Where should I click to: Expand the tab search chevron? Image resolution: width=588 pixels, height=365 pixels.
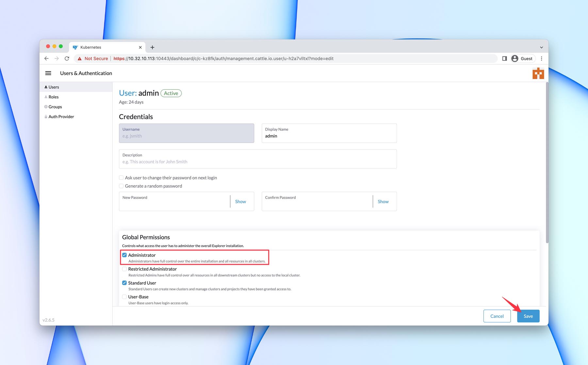(x=541, y=47)
